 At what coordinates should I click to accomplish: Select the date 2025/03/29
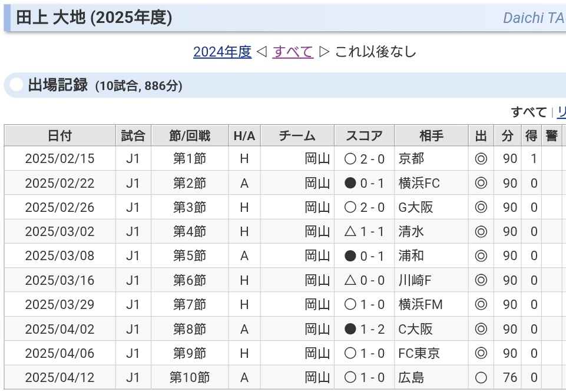[x=60, y=304]
